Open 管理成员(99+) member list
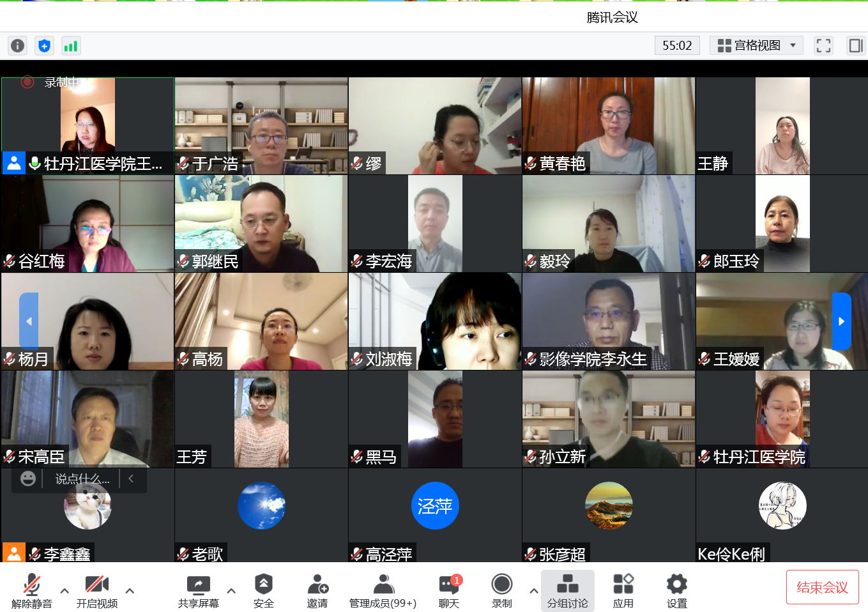This screenshot has height=612, width=868. click(383, 591)
